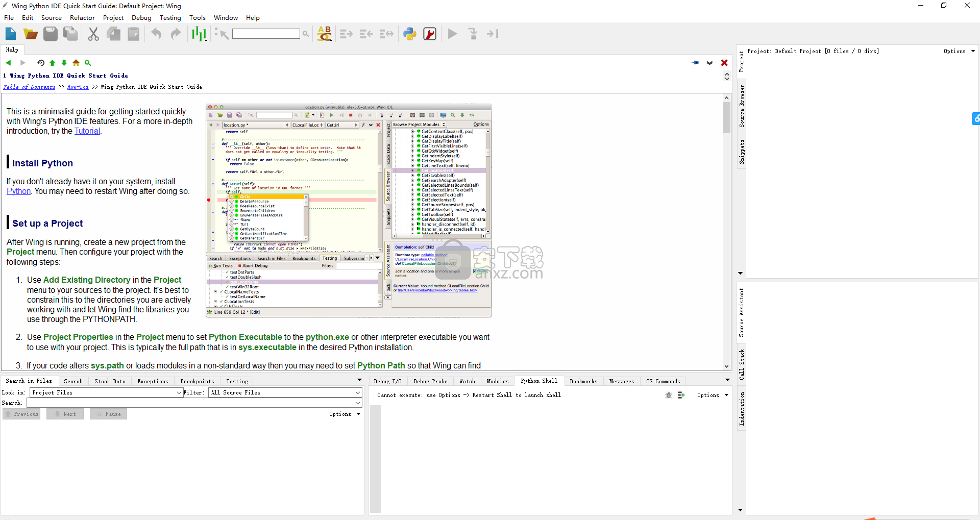
Task: Open the Call Stack side tab
Action: pyautogui.click(x=742, y=364)
